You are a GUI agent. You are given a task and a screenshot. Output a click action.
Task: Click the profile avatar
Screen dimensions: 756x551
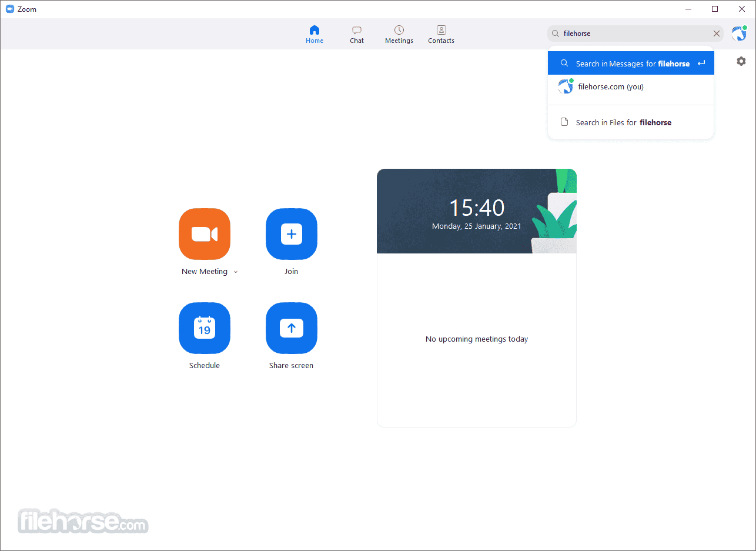click(739, 34)
